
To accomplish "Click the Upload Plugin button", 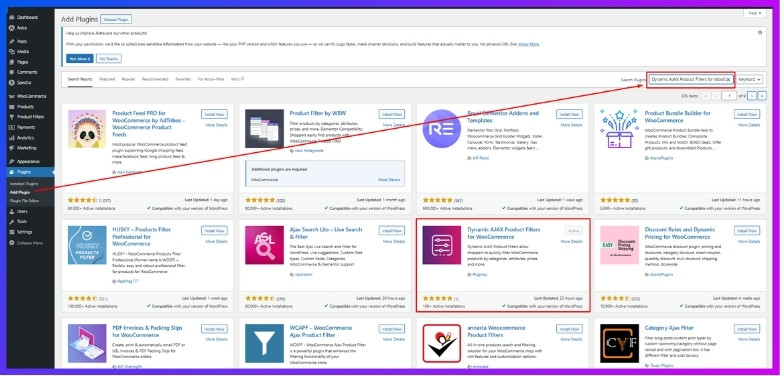I will (116, 19).
